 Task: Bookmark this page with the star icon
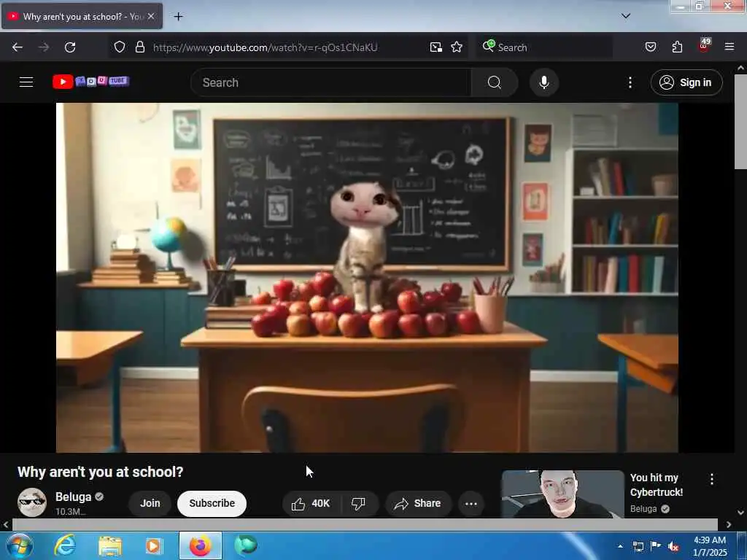457,47
